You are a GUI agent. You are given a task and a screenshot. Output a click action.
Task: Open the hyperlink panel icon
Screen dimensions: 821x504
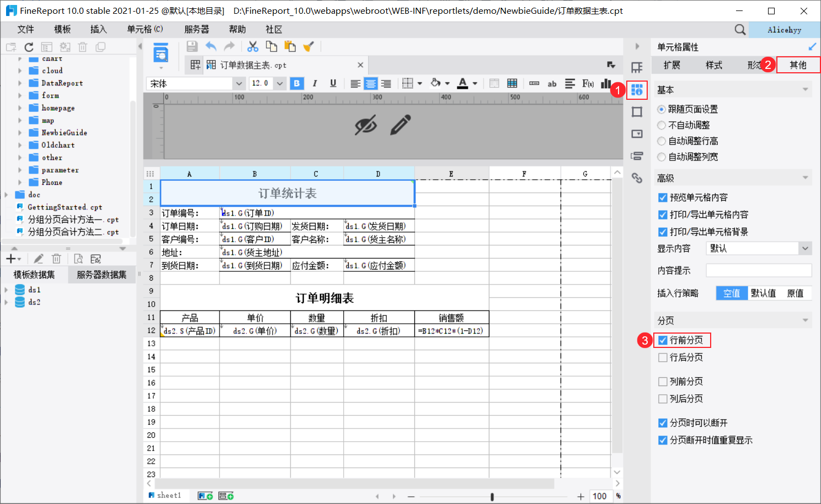coord(637,178)
